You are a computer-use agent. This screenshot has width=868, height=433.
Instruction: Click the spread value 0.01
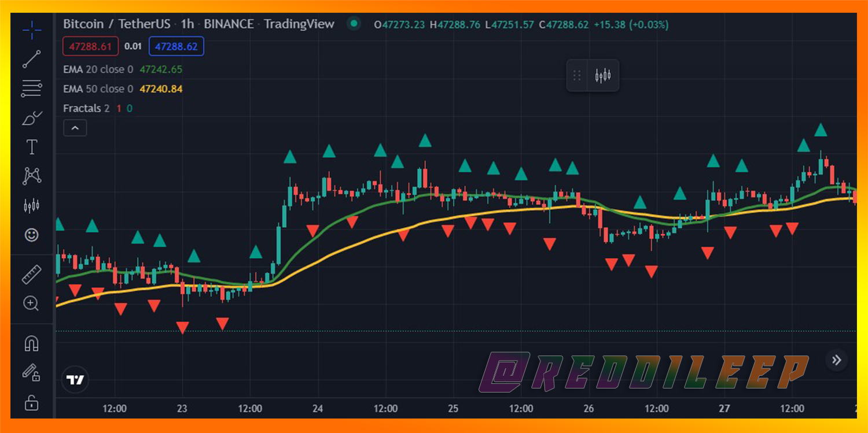click(133, 46)
